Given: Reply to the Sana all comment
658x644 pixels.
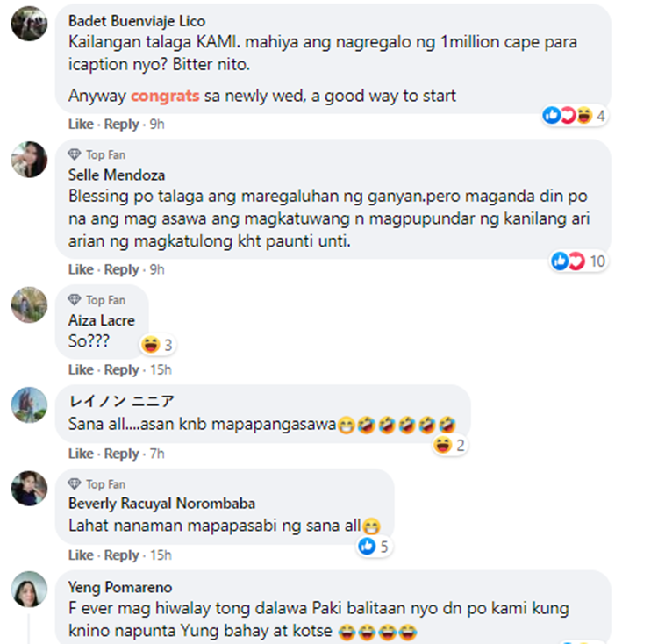Looking at the screenshot, I should pyautogui.click(x=121, y=454).
